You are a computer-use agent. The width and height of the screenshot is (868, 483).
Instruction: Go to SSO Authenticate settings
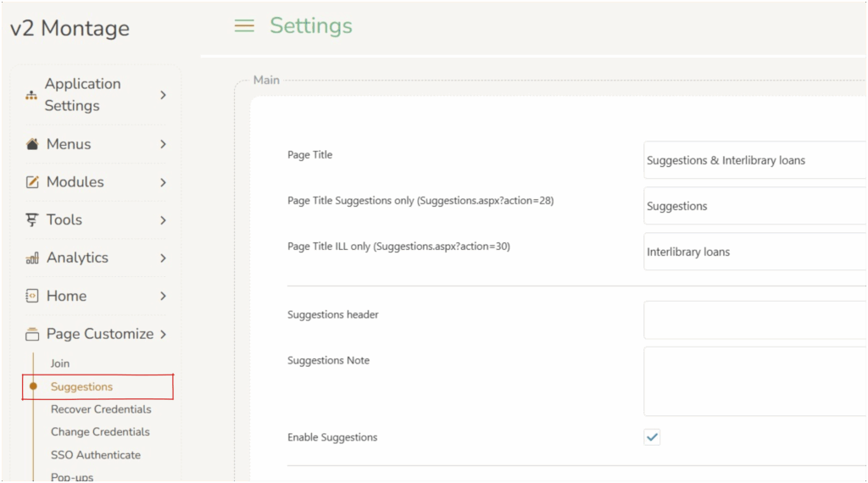pyautogui.click(x=96, y=455)
